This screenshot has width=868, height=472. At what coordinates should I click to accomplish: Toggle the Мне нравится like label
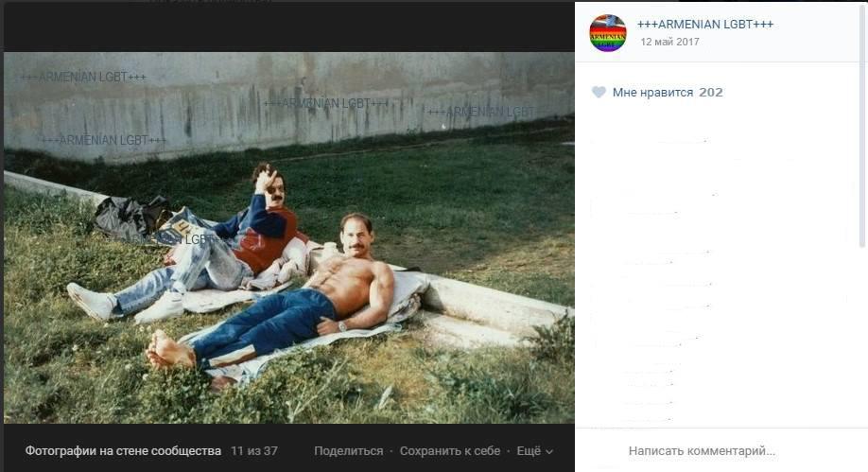coord(652,93)
